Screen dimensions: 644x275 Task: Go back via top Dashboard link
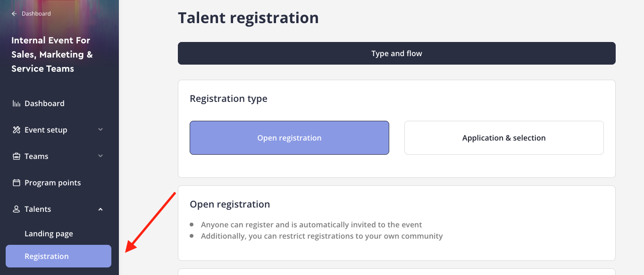[36, 14]
